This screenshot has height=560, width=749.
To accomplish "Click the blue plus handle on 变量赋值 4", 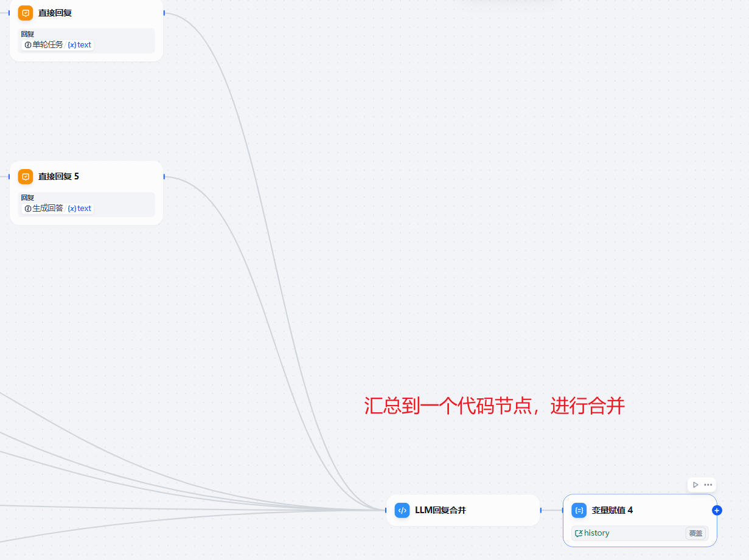I will 717,510.
